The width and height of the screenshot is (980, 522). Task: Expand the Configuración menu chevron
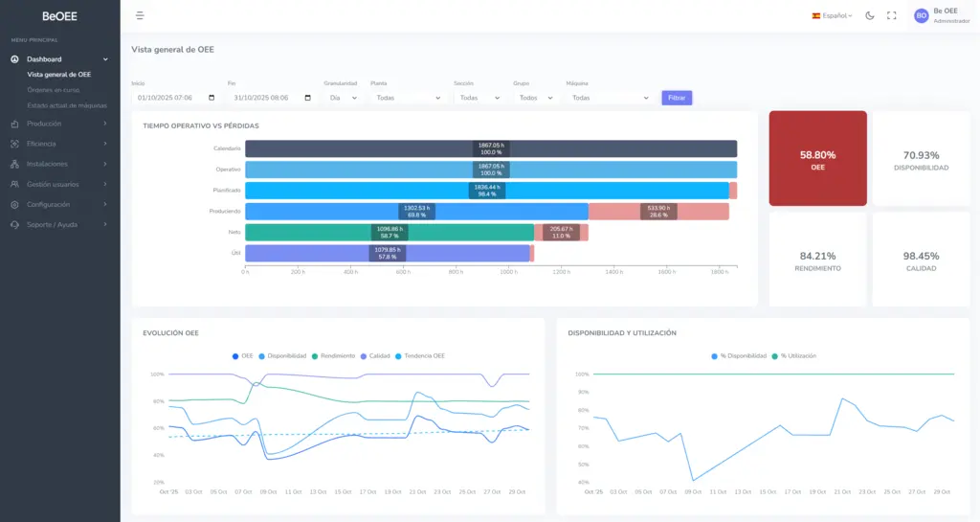[105, 204]
